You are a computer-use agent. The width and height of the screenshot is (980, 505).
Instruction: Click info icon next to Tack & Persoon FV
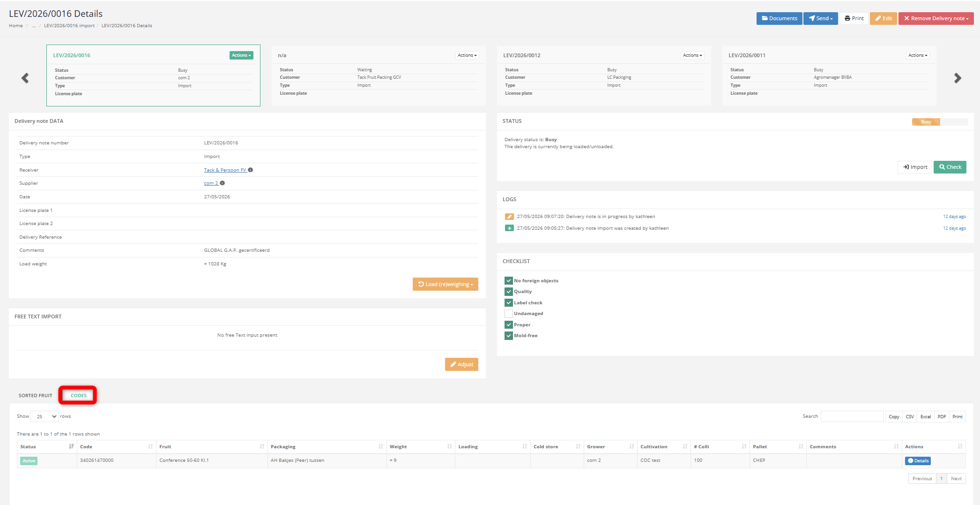pos(251,170)
